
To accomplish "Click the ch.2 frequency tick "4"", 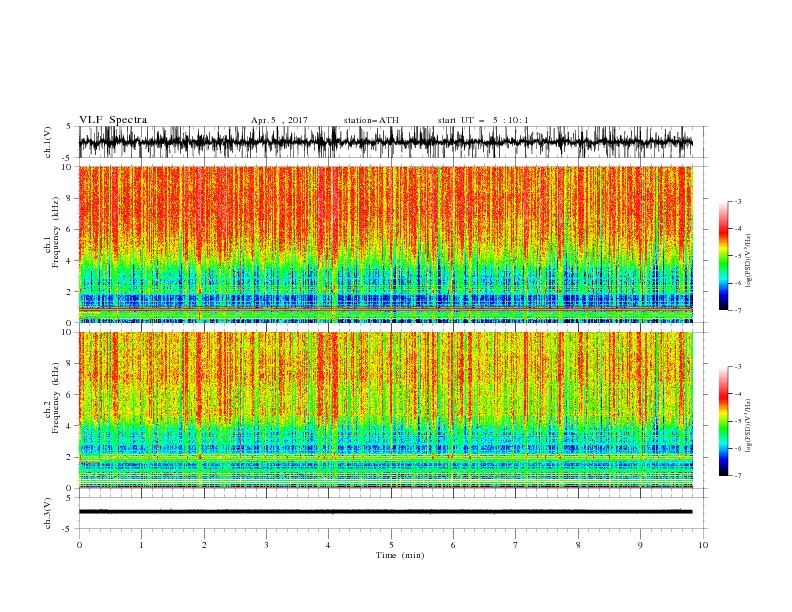I will [x=69, y=426].
